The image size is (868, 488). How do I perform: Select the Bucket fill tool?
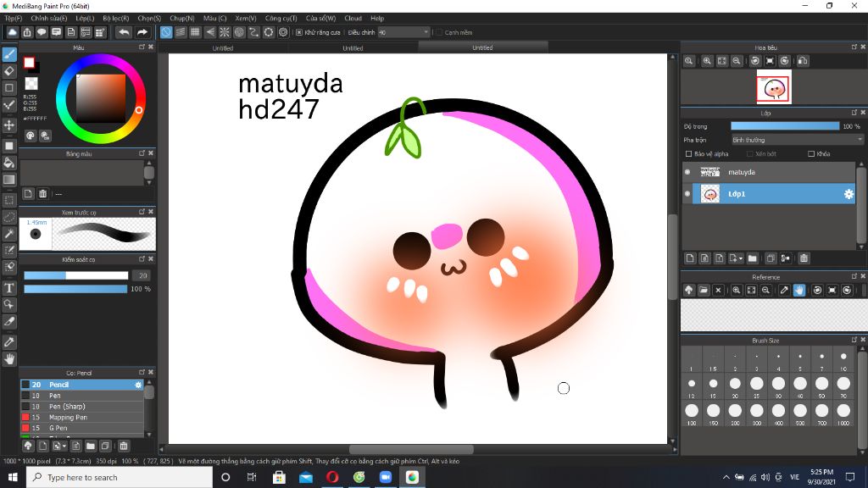coord(8,163)
